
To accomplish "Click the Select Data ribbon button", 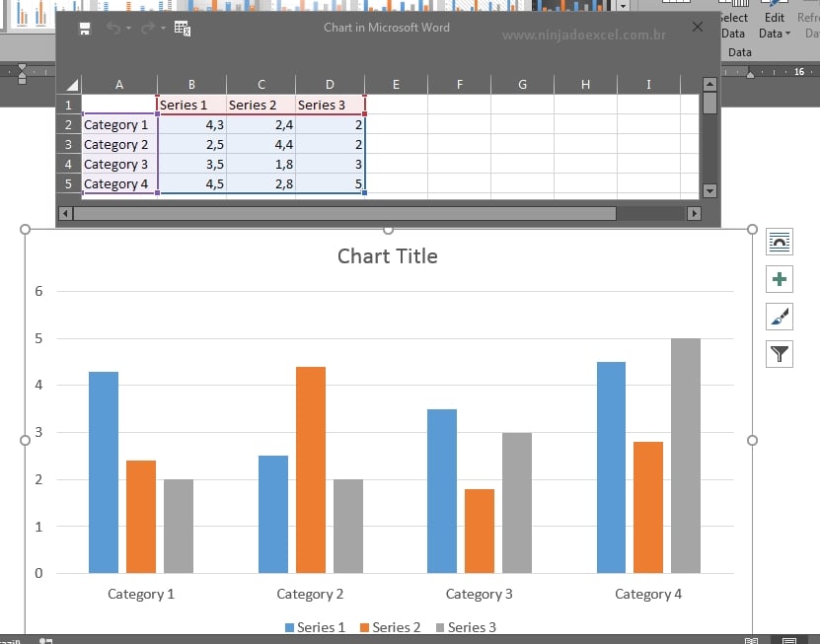I will tap(733, 26).
